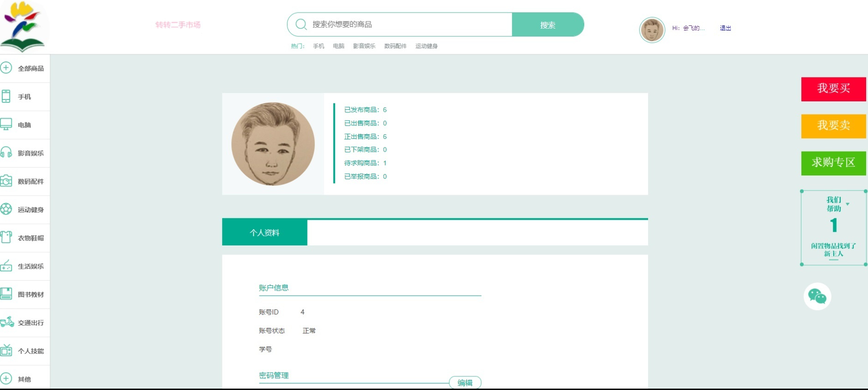Click the 图书教材 book icon
This screenshot has width=868, height=390.
(x=6, y=294)
